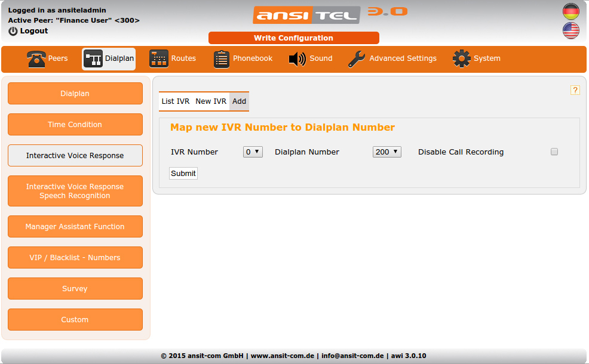The width and height of the screenshot is (589, 364).
Task: Open the Dialplan Number dropdown
Action: coord(387,152)
